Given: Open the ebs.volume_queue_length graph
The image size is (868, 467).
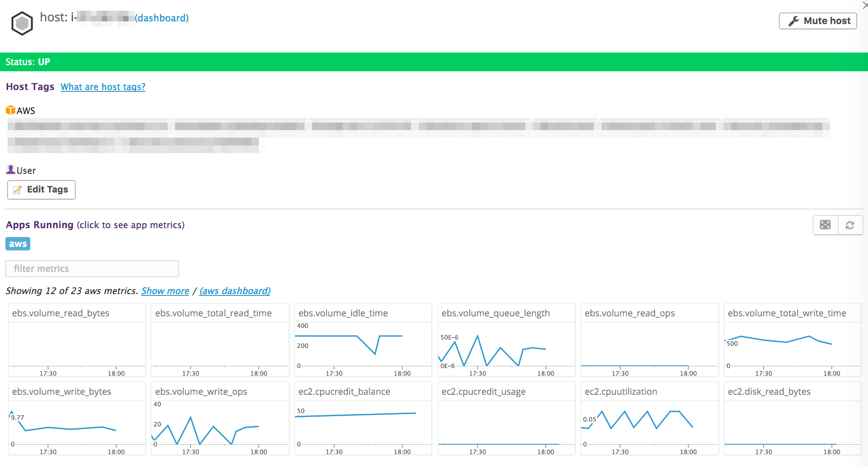Looking at the screenshot, I should tap(507, 340).
